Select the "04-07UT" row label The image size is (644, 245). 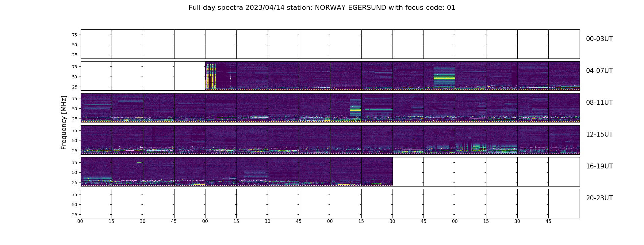599,71
